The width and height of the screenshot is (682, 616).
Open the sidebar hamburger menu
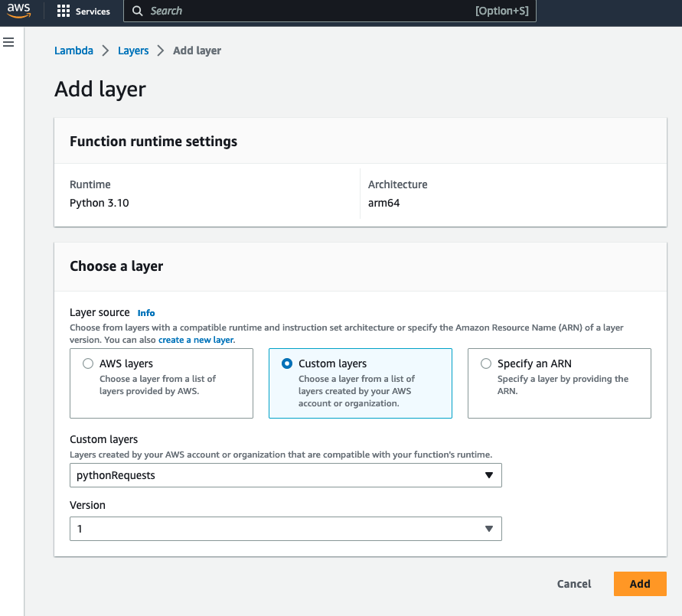(x=8, y=42)
